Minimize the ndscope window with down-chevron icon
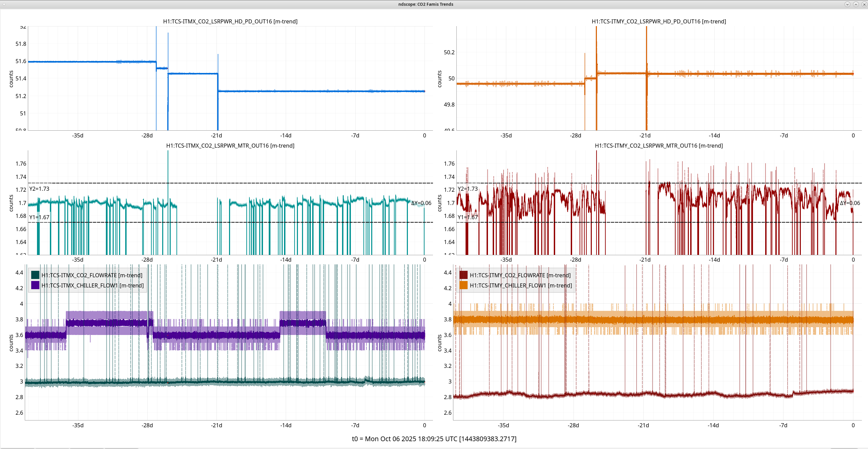The height and width of the screenshot is (449, 868). click(847, 4)
